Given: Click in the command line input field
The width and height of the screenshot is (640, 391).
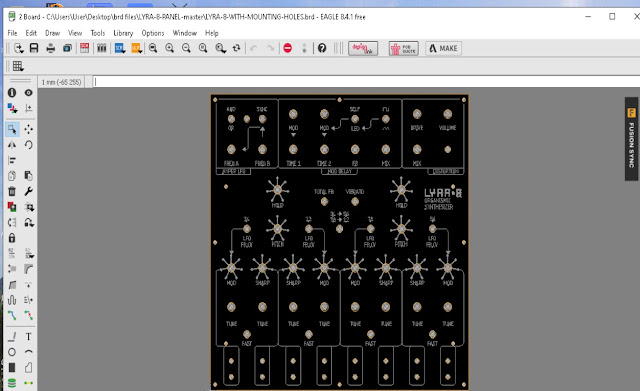Looking at the screenshot, I should (366, 82).
